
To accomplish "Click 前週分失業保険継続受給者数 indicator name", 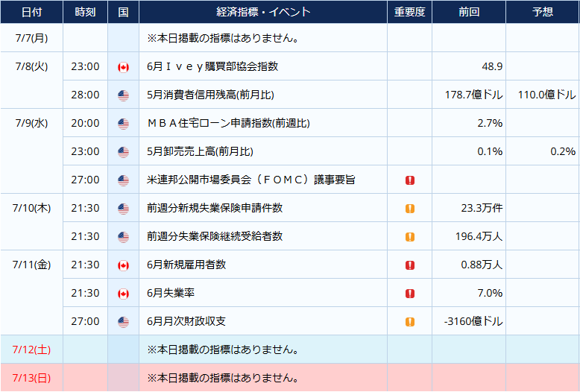I will point(215,236).
